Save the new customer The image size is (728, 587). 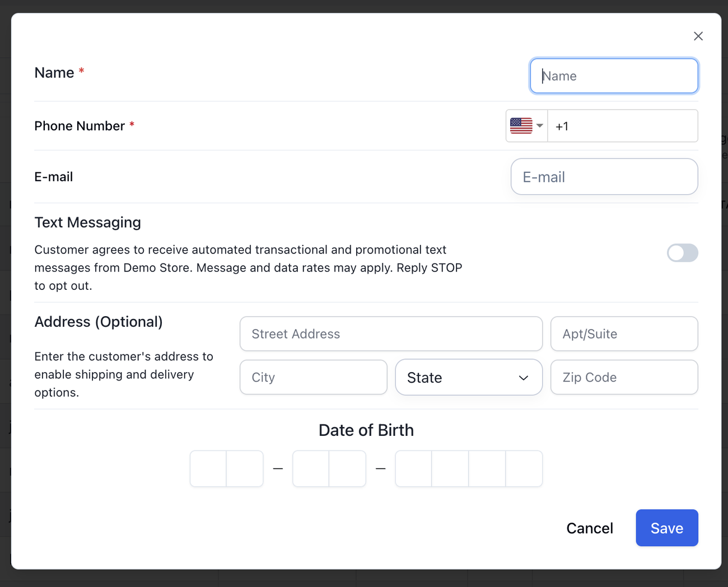click(666, 528)
